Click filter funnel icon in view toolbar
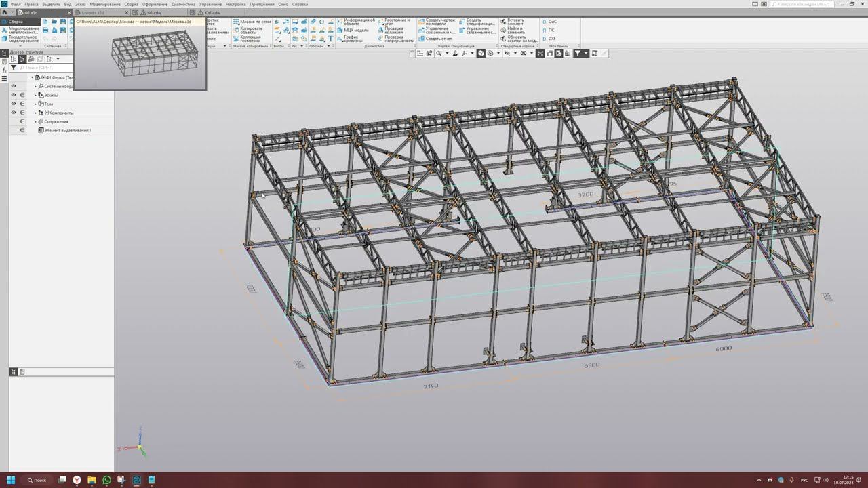This screenshot has width=868, height=488. click(x=577, y=54)
